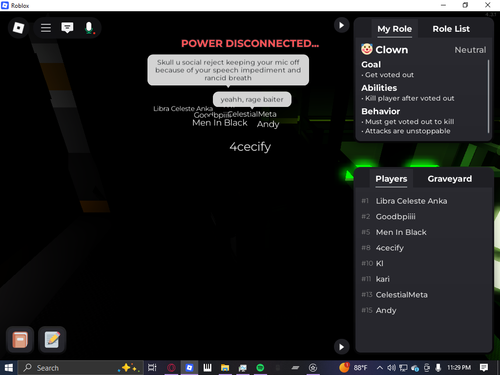Click the 4cecify name tag in game
Viewport: 500px width, 375px height.
tap(250, 147)
